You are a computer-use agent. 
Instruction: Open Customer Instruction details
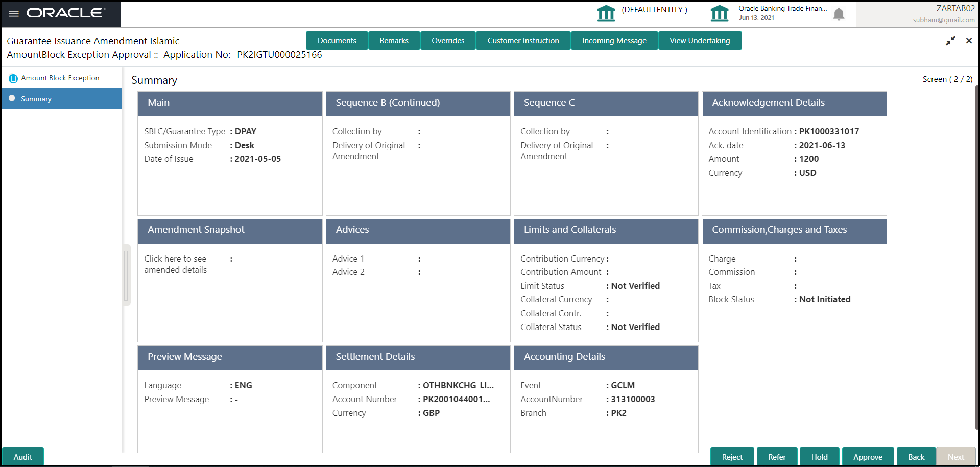(522, 40)
